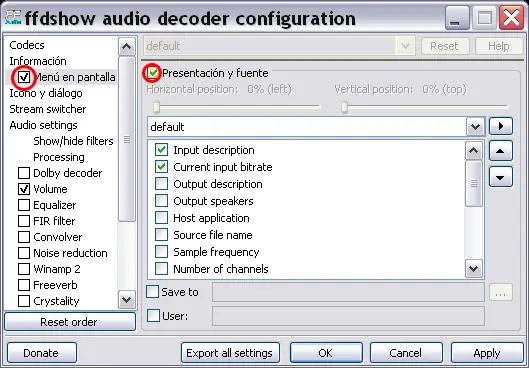This screenshot has width=529, height=368.
Task: Check Source file name option
Action: pos(161,234)
